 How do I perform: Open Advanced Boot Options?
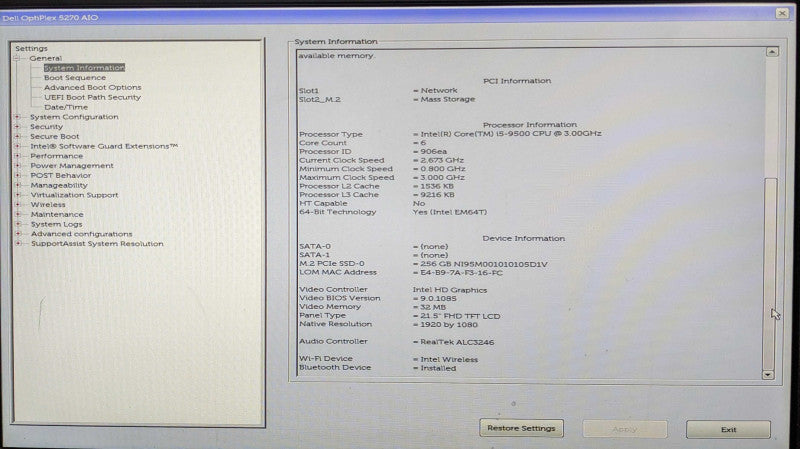pos(92,87)
